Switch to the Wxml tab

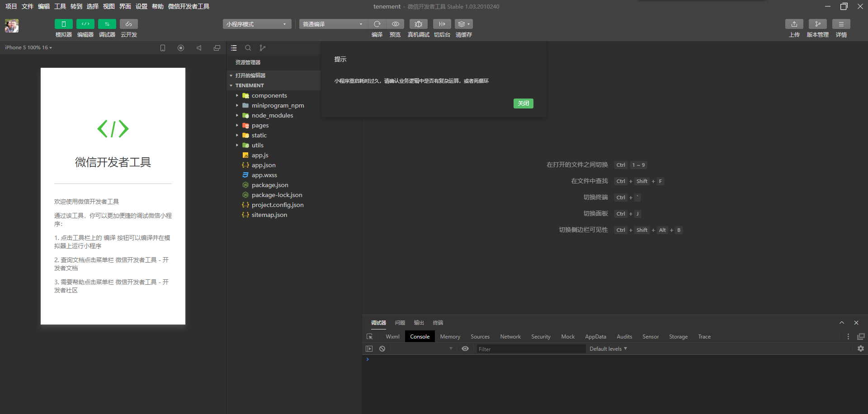coord(392,337)
